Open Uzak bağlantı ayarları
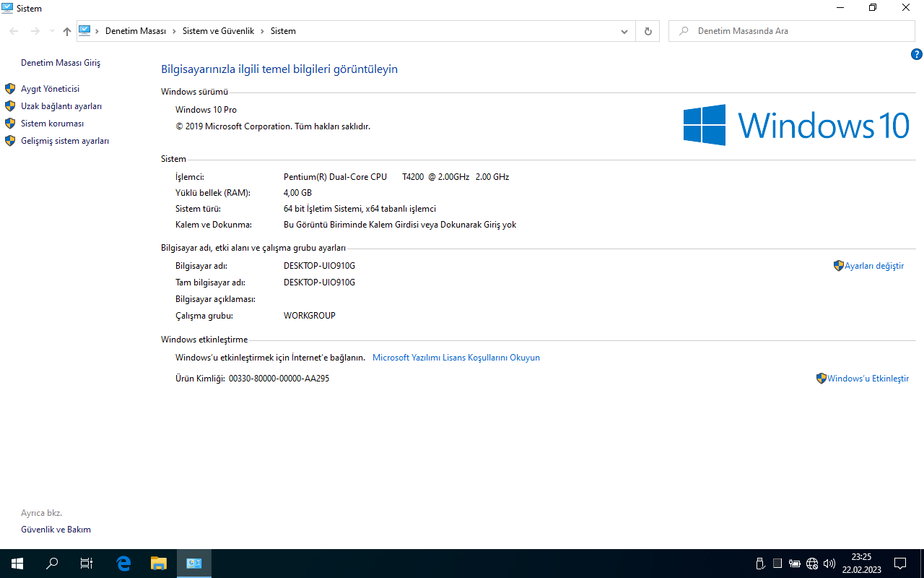This screenshot has height=578, width=924. [x=61, y=106]
